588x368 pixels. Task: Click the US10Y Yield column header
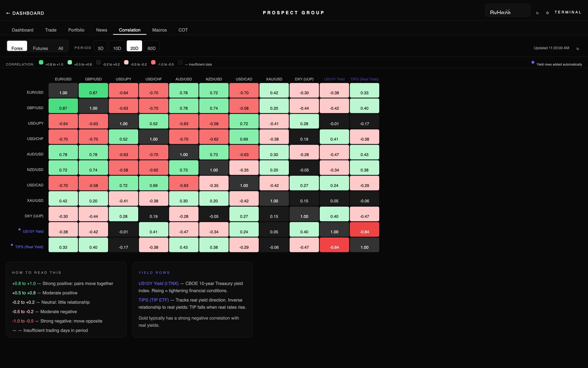(334, 79)
